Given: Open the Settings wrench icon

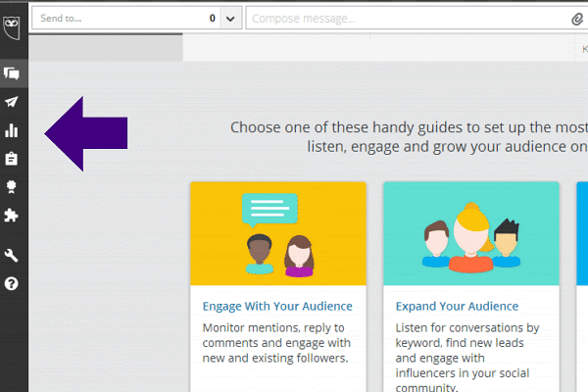Looking at the screenshot, I should pos(11,256).
